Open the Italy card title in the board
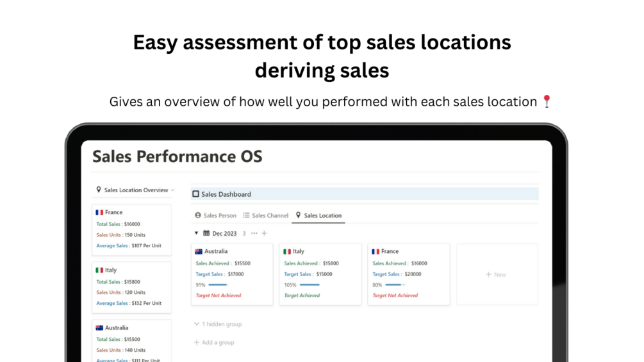The height and width of the screenshot is (362, 644). point(299,251)
